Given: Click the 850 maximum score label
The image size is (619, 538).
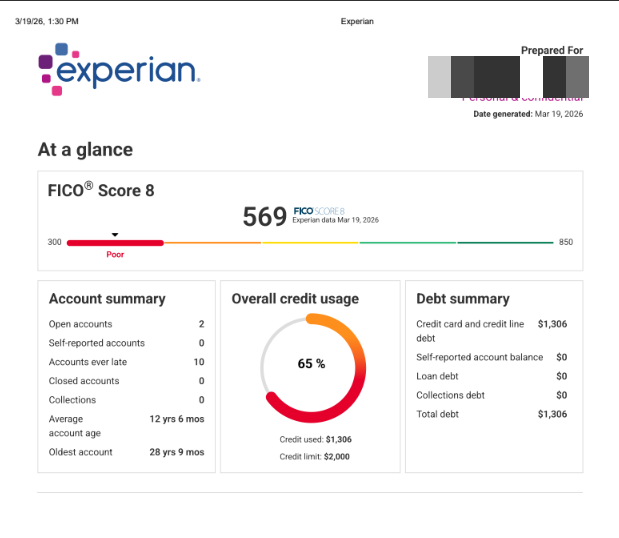Looking at the screenshot, I should tap(566, 242).
